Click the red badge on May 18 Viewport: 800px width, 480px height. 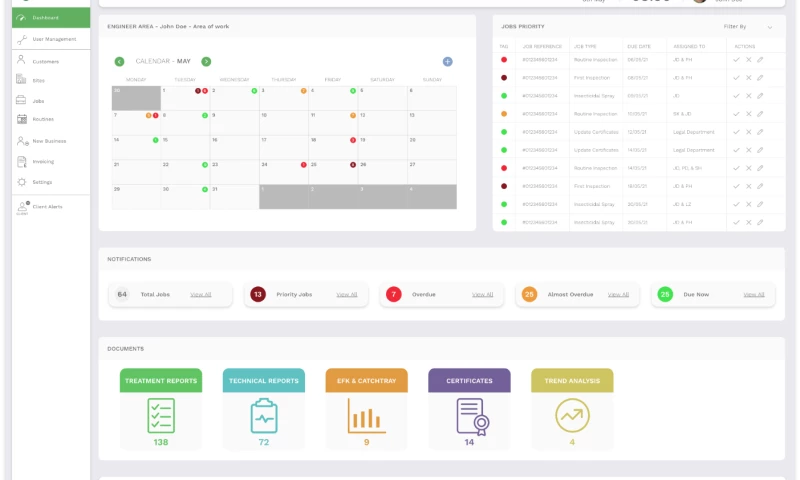pyautogui.click(x=353, y=140)
